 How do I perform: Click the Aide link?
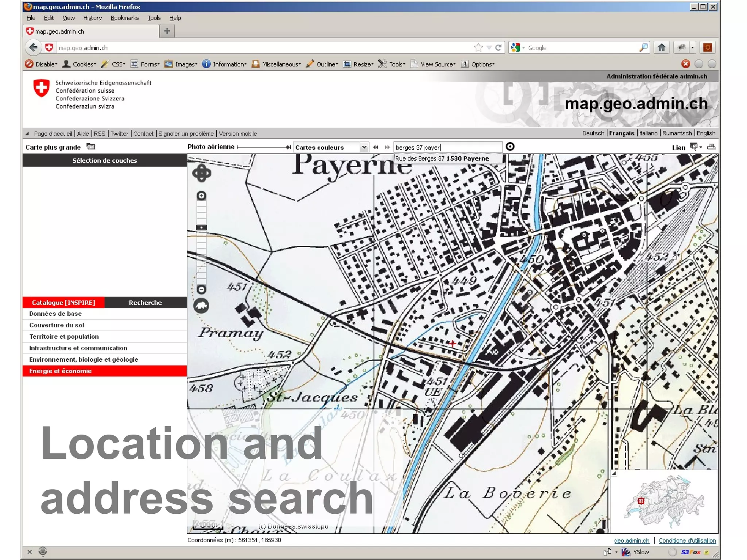pyautogui.click(x=83, y=134)
